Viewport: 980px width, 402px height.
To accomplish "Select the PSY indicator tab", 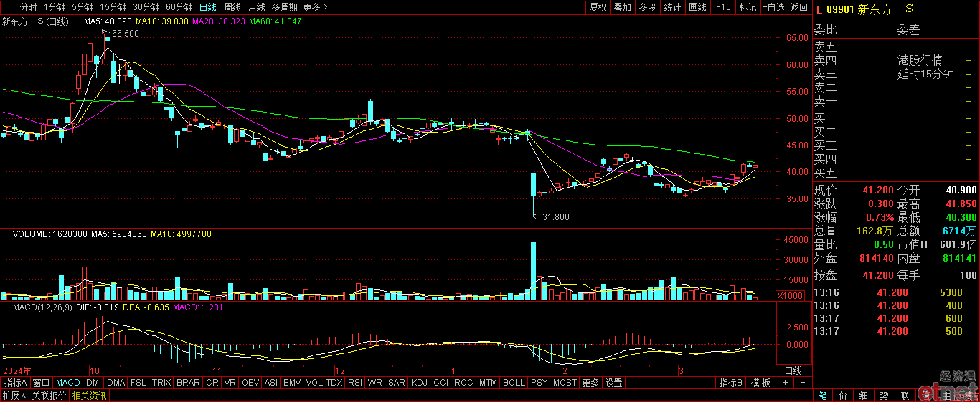I will (539, 383).
